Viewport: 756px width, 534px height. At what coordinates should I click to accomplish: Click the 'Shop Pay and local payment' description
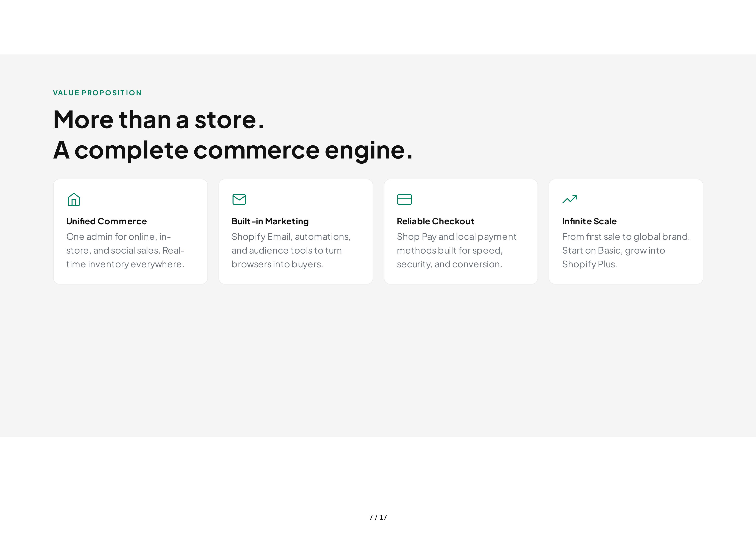pos(457,250)
